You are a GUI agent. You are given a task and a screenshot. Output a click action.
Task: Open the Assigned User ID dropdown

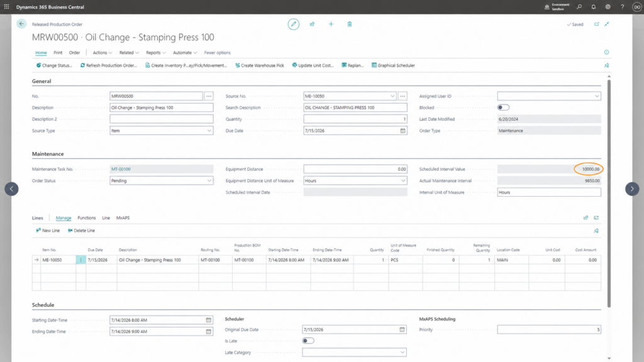596,96
